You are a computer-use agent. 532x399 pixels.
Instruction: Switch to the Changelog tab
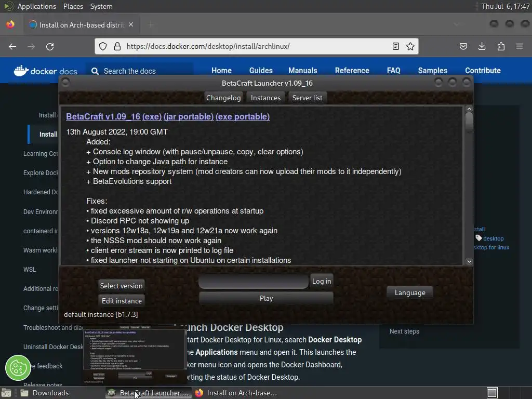[223, 98]
